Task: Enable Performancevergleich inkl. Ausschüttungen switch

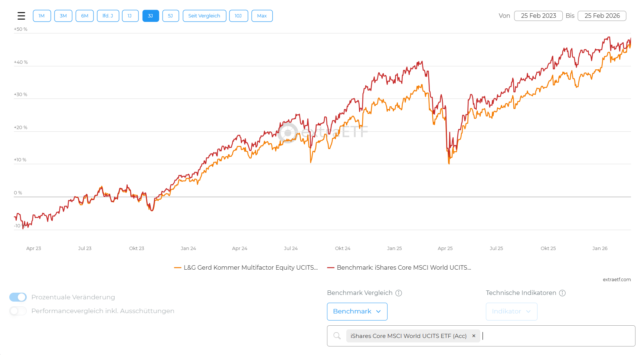Action: [18, 311]
